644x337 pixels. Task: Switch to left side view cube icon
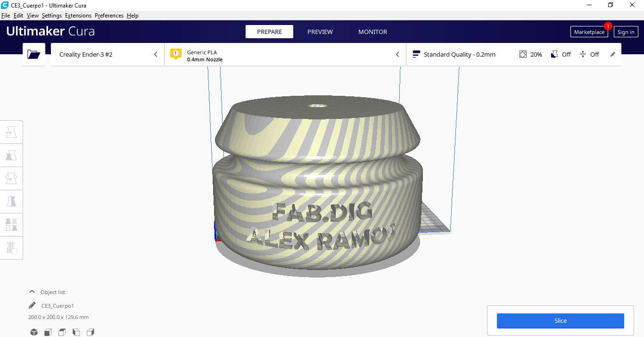(76, 332)
